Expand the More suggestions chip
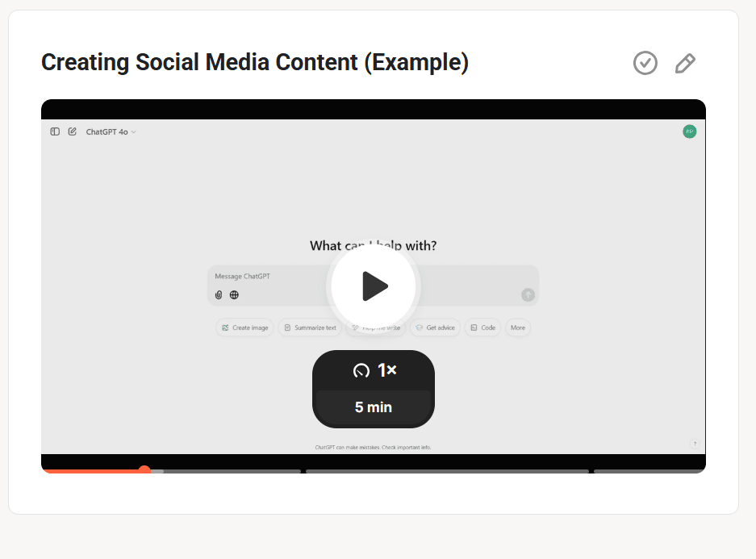 (x=517, y=327)
